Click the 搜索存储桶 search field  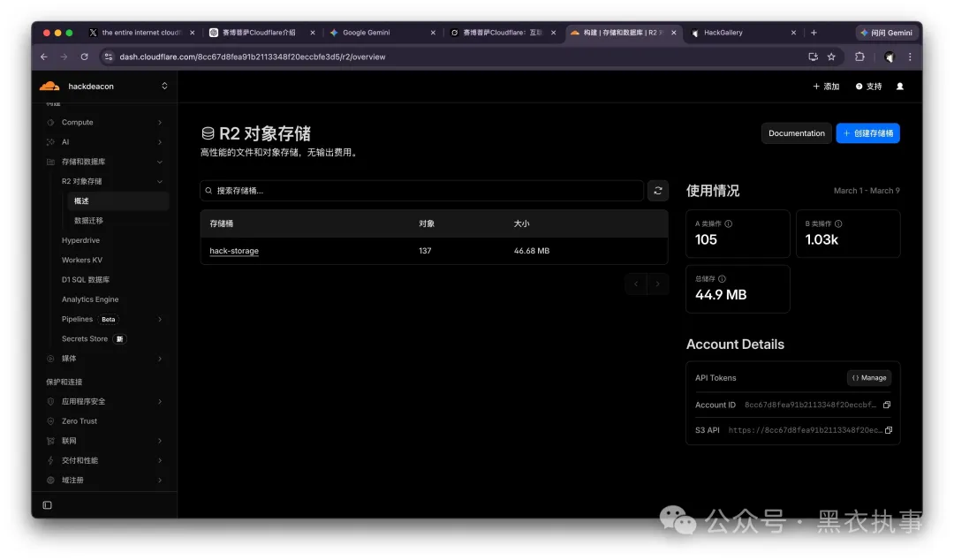pyautogui.click(x=421, y=191)
